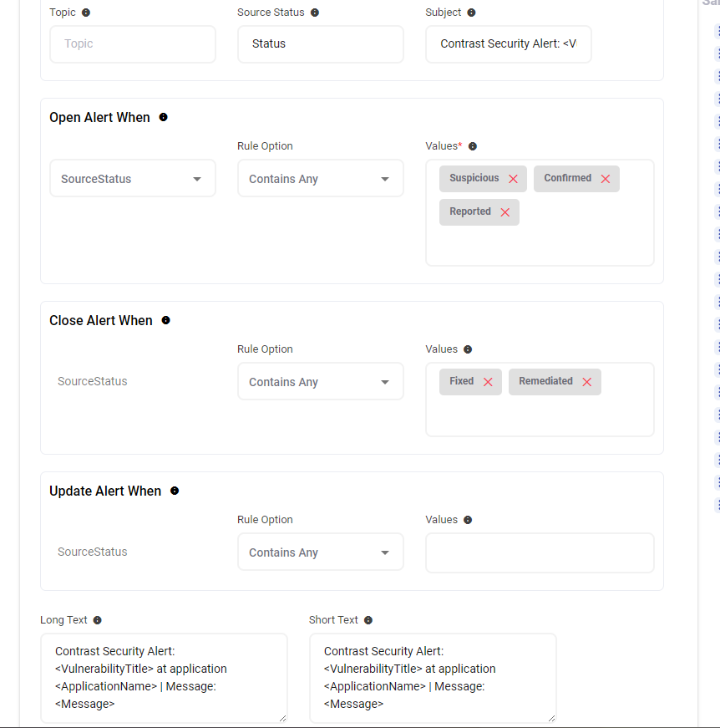Click the info icon next to Topic
This screenshot has height=728, width=720.
click(86, 13)
